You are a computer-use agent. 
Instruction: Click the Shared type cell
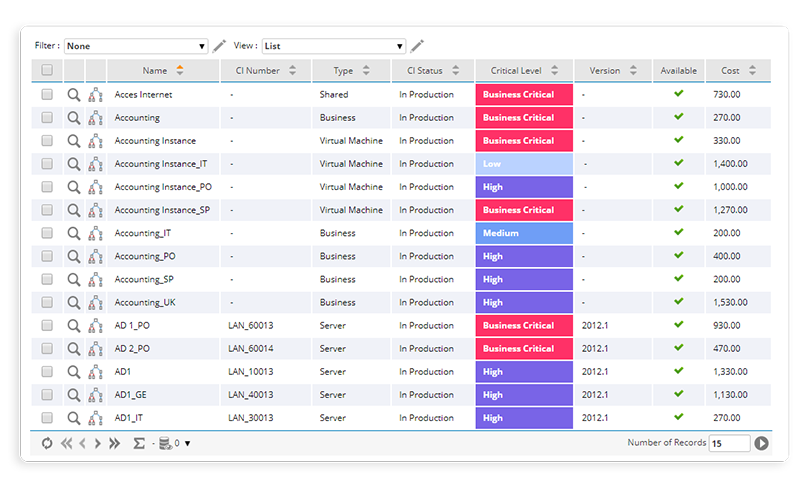point(334,94)
